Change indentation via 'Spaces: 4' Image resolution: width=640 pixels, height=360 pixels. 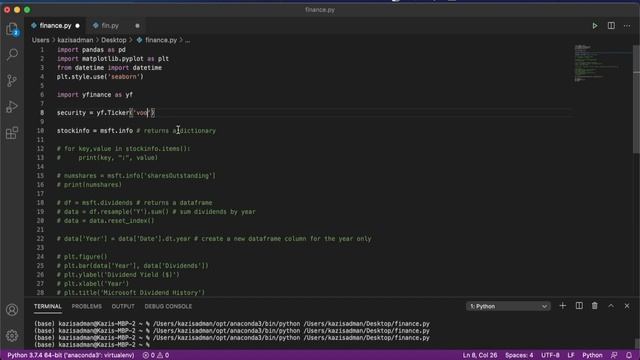tap(519, 355)
